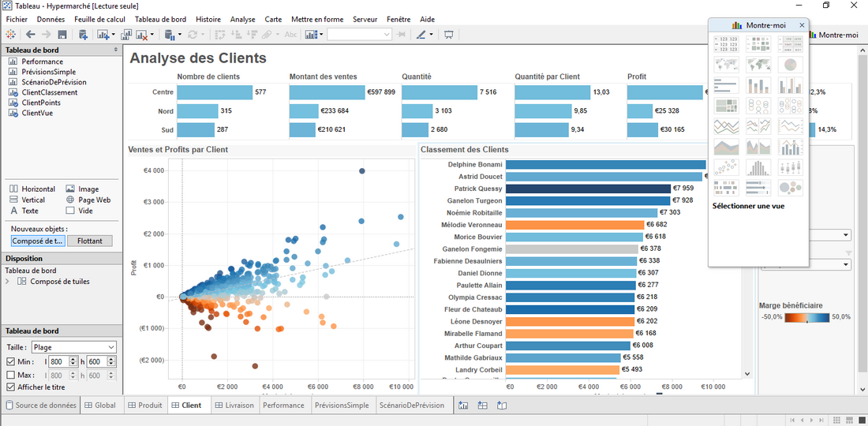Expand the Composé de tuiles tree item

pos(9,282)
